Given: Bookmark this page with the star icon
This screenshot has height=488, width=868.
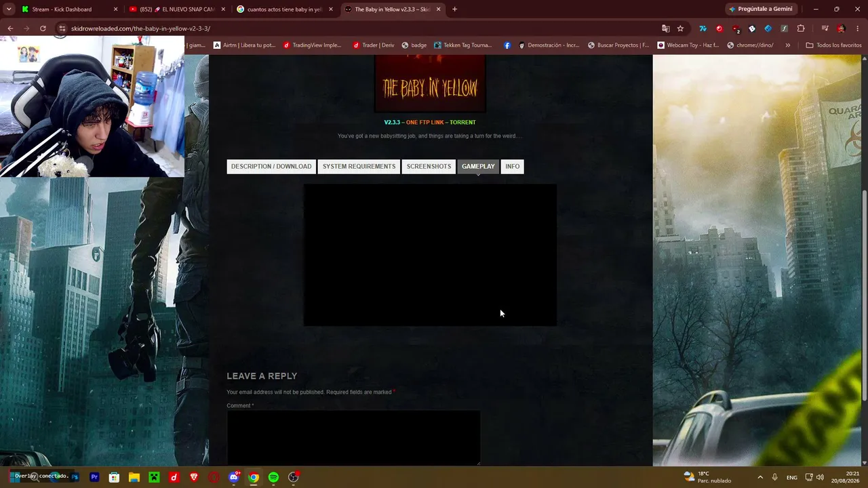Looking at the screenshot, I should [680, 28].
